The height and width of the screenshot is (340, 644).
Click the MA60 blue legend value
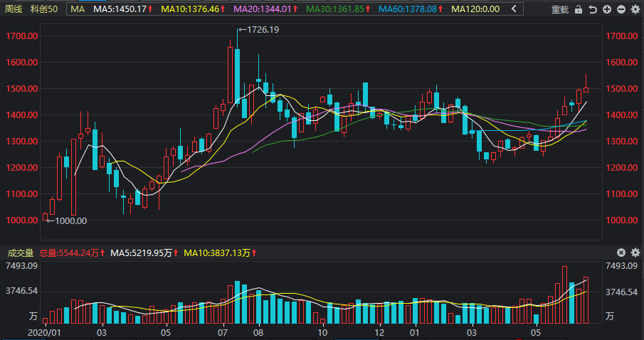point(411,9)
